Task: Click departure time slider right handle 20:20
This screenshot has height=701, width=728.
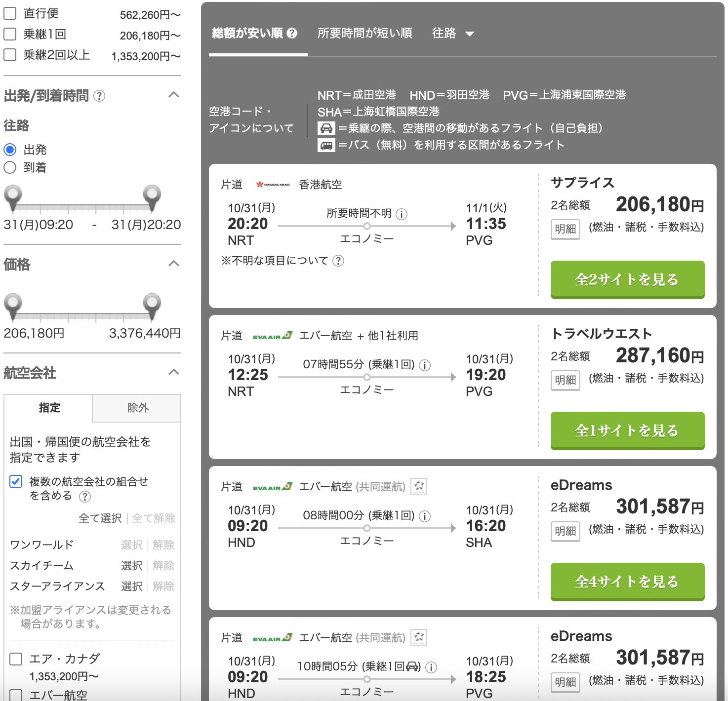Action: [x=152, y=197]
